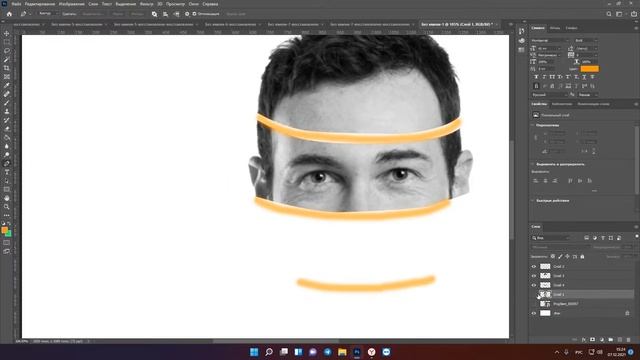Select the Move tool
The height and width of the screenshot is (360, 640).
tap(7, 33)
